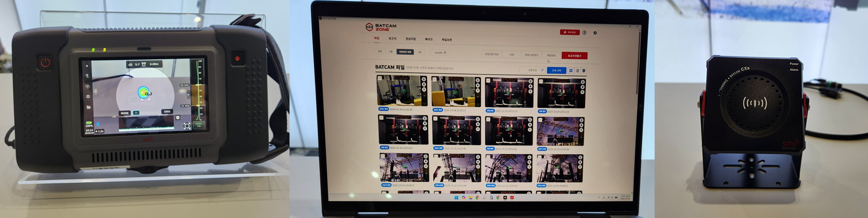
Task: Tap the flash-off icon on handheld screen
Action: [x=87, y=76]
